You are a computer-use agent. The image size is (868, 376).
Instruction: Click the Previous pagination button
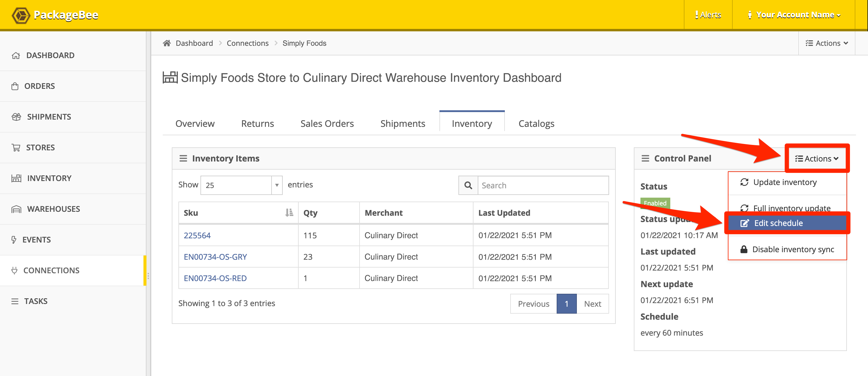[533, 304]
